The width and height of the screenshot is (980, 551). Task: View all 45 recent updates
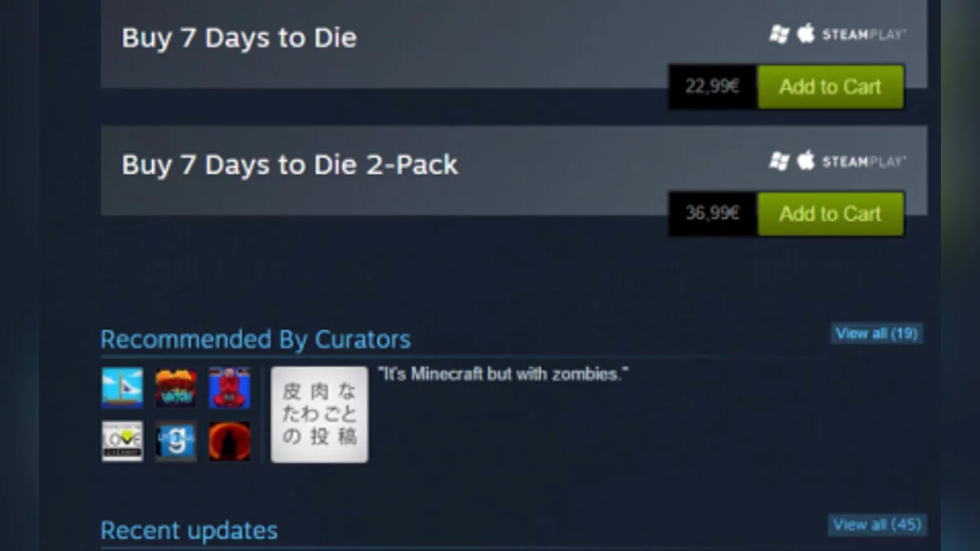877,524
